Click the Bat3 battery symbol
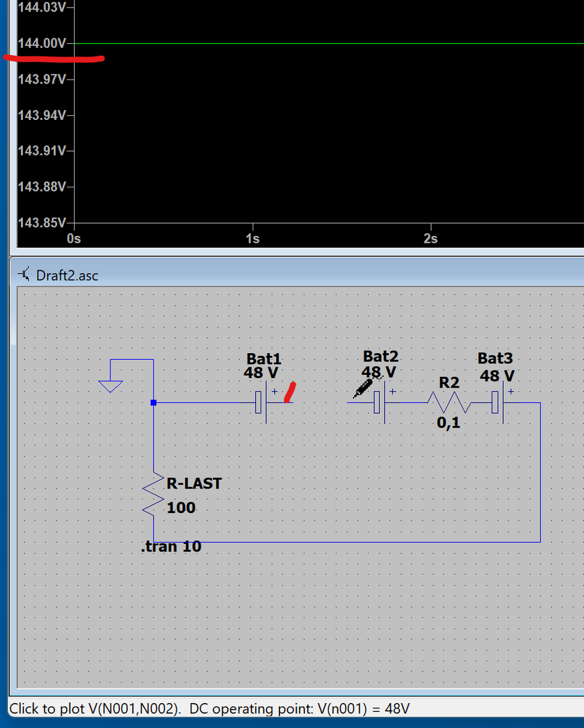The height and width of the screenshot is (728, 584). pyautogui.click(x=499, y=402)
